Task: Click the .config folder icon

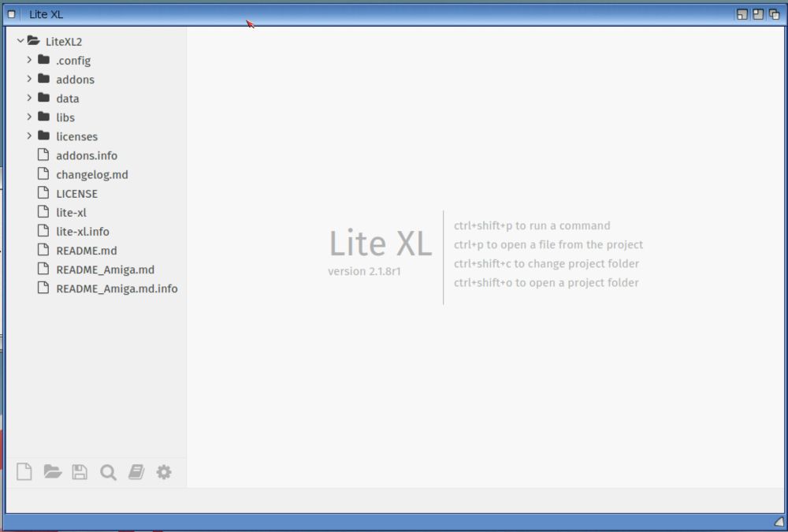Action: click(x=43, y=60)
